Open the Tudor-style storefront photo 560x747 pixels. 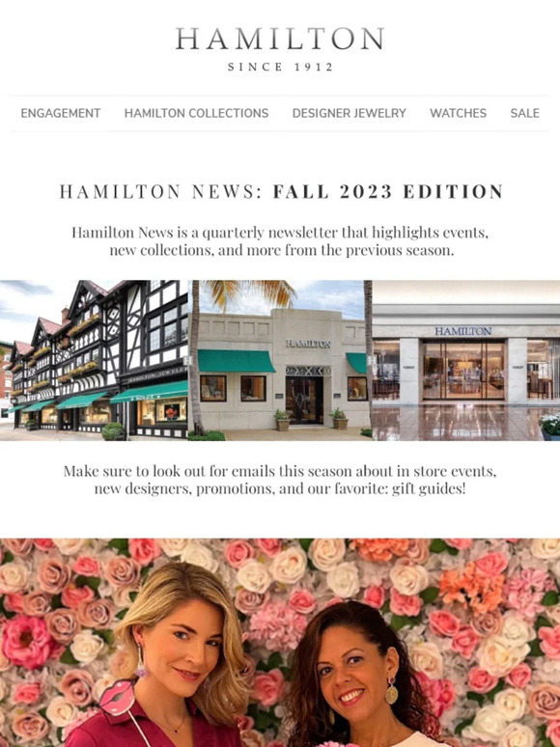click(x=94, y=360)
